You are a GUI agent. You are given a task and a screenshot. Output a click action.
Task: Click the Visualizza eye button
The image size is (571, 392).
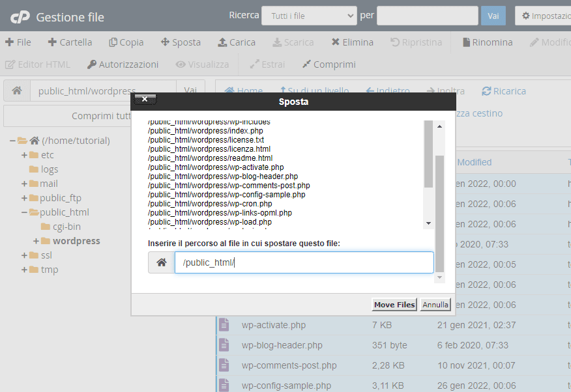click(x=202, y=64)
